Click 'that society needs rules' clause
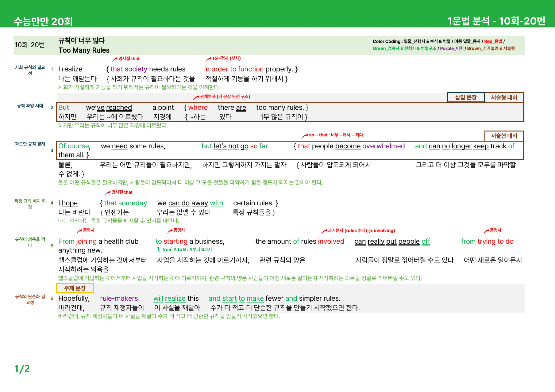The image size is (555, 392). 148,69
